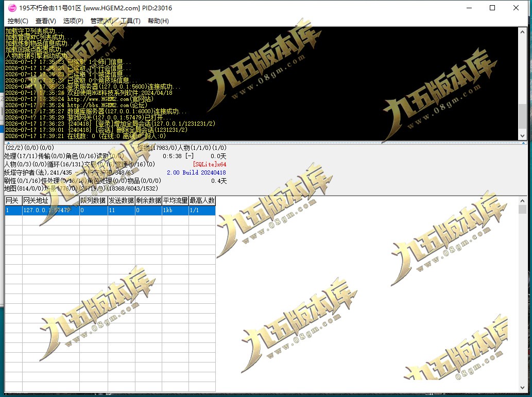
Task: Maximize the server window
Action: (492, 8)
